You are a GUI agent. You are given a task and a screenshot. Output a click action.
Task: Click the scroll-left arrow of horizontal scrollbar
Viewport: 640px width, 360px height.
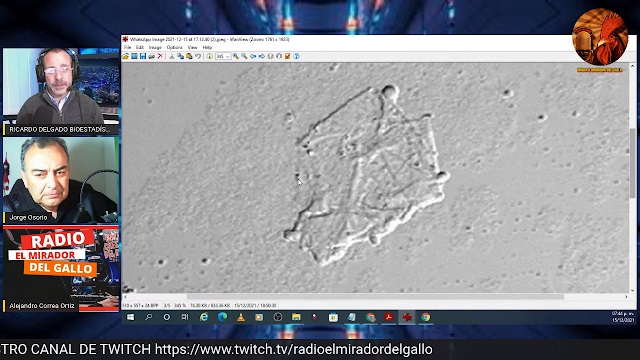125,297
